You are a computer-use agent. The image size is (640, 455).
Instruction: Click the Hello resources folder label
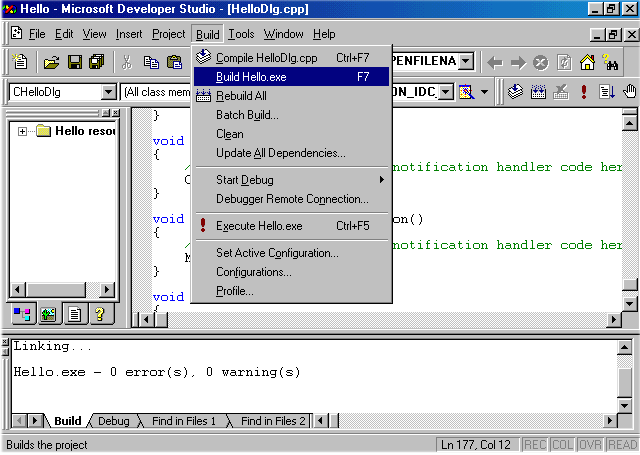pyautogui.click(x=86, y=131)
